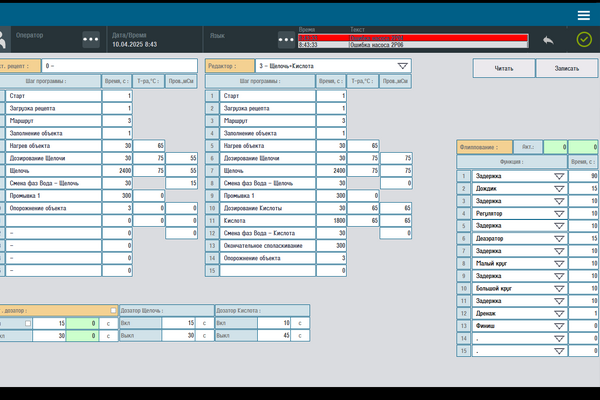600x400 pixels.
Task: Toggle checkbox in the dozator Вкл row
Action: click(27, 323)
